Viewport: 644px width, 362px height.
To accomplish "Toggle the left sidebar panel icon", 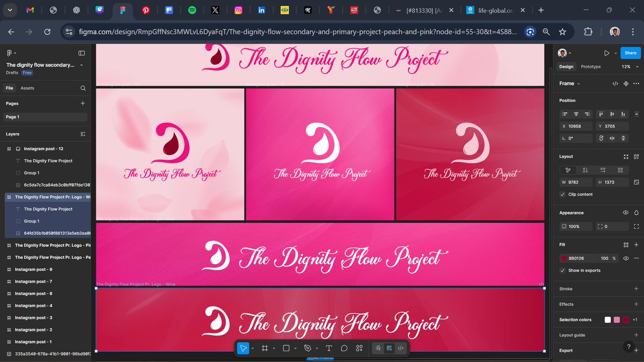I will (x=82, y=53).
